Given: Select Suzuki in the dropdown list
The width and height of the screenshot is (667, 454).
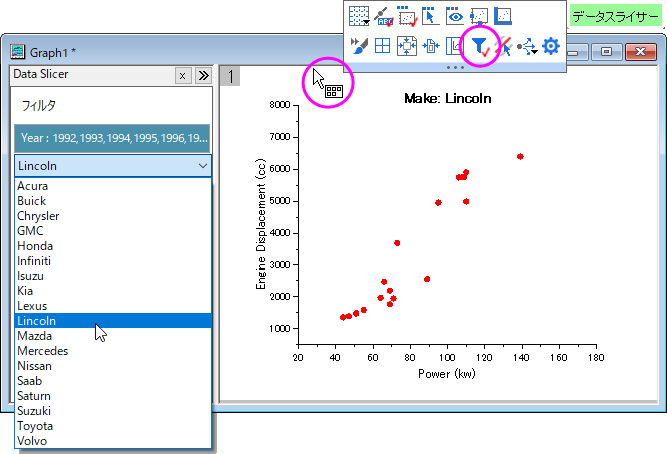Looking at the screenshot, I should (113, 411).
